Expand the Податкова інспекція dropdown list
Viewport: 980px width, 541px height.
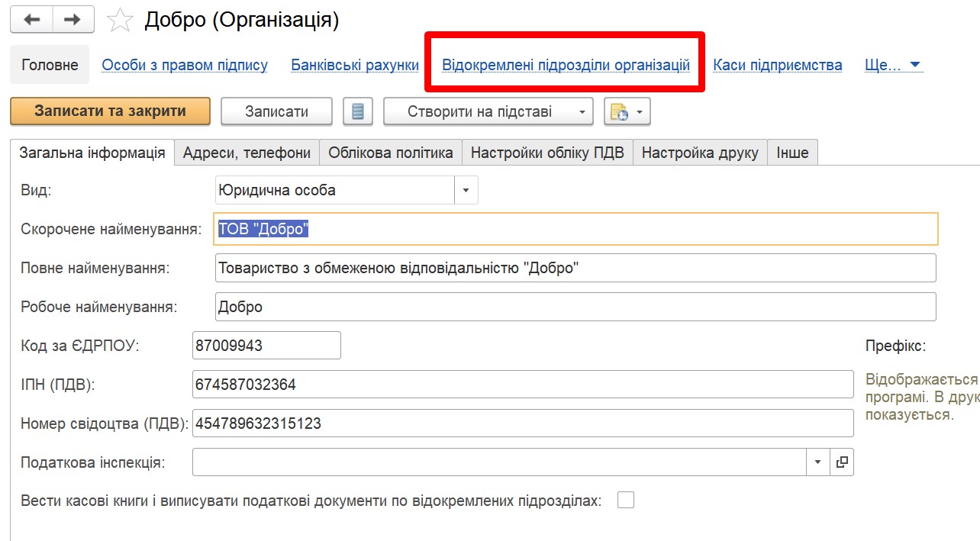click(x=817, y=462)
